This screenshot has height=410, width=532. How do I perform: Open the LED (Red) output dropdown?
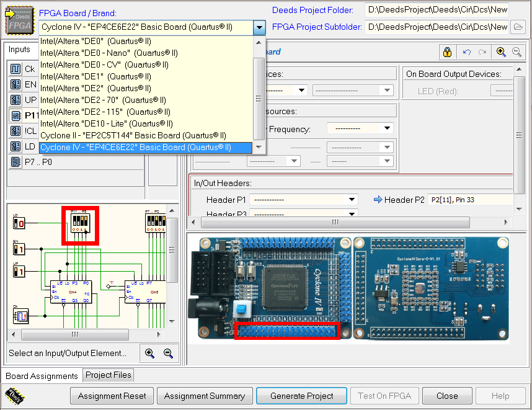[502, 91]
